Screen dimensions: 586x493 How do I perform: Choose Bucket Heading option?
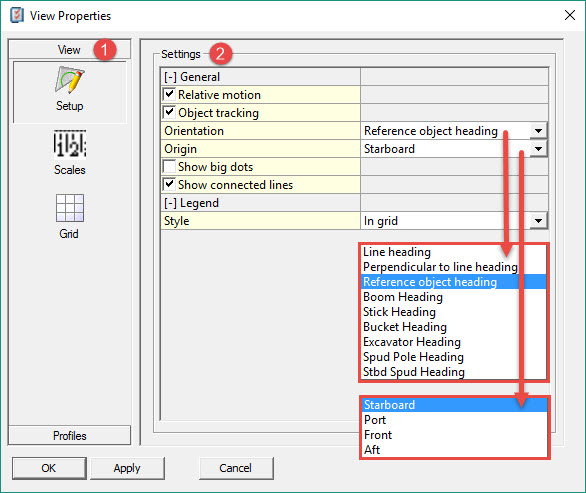(x=453, y=327)
